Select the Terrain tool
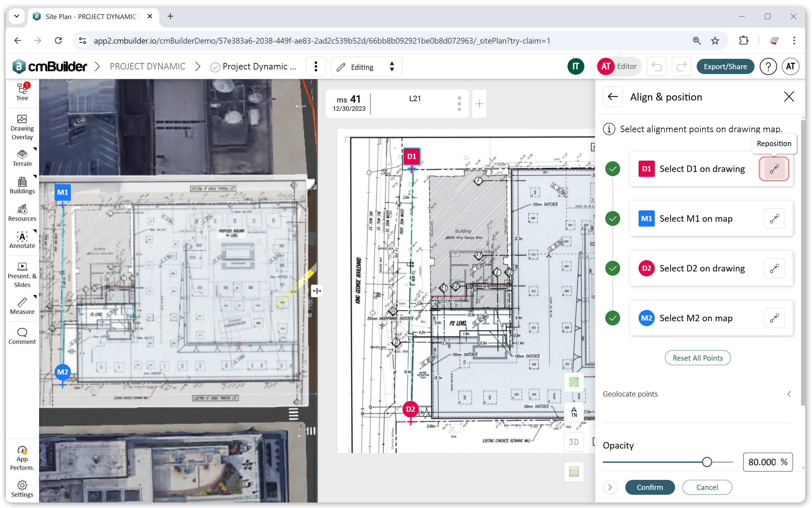Image resolution: width=812 pixels, height=508 pixels. point(22,158)
